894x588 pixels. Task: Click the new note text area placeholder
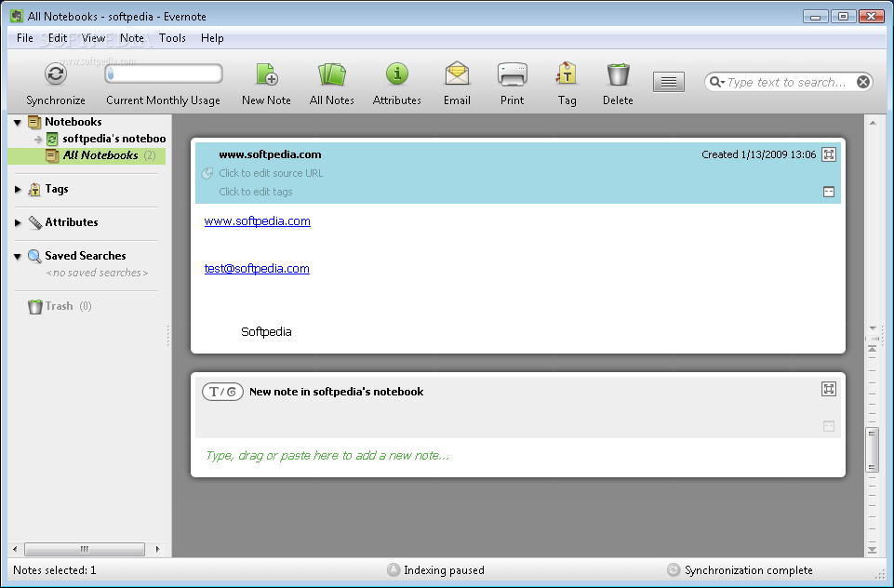327,456
